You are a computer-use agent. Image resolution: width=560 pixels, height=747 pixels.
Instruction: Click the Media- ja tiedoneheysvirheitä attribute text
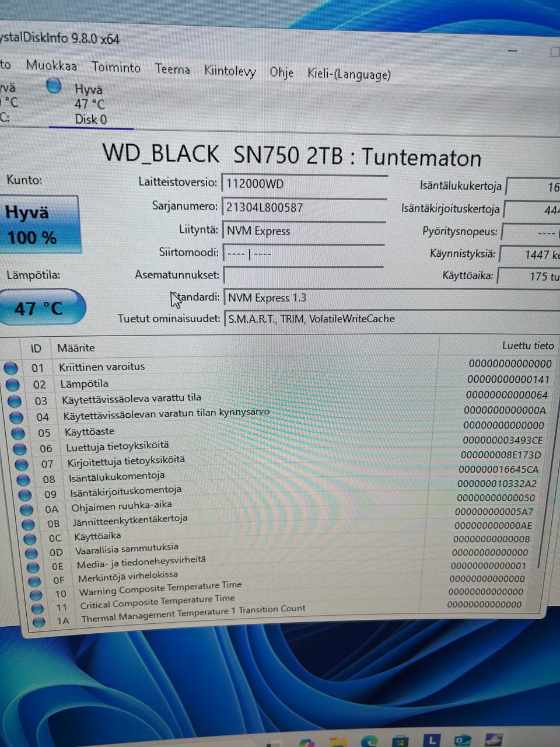click(x=141, y=563)
